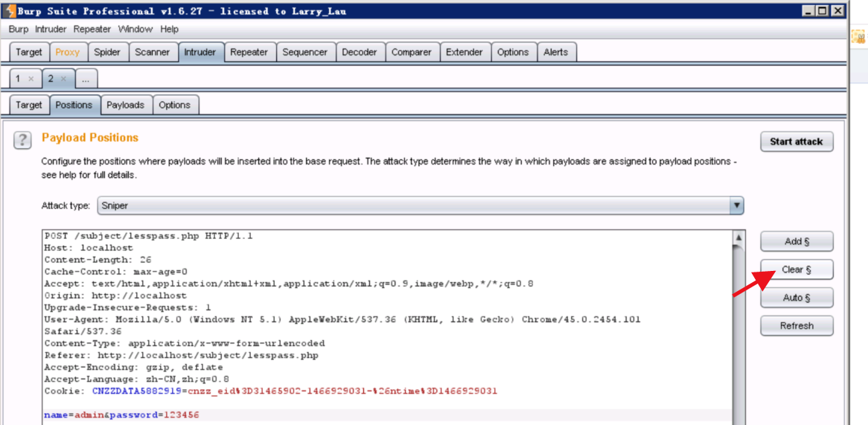Open the Positions sub-tab
The image size is (868, 425).
[x=74, y=105]
